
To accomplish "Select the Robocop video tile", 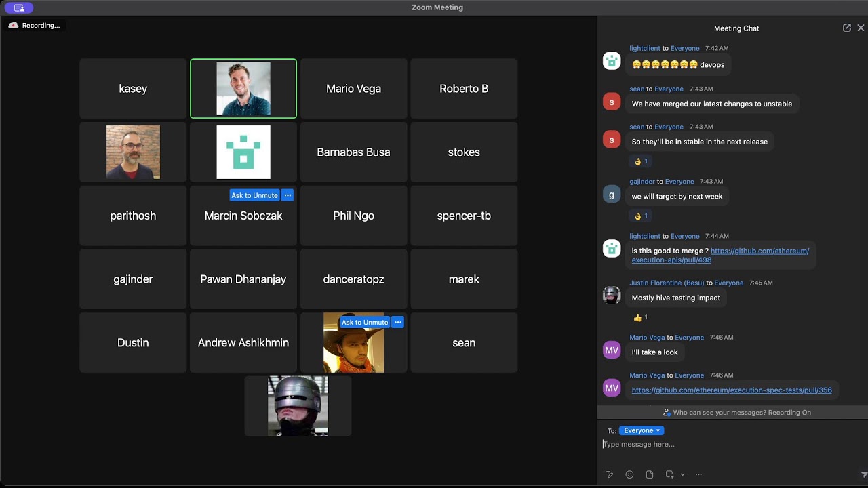I will (298, 406).
